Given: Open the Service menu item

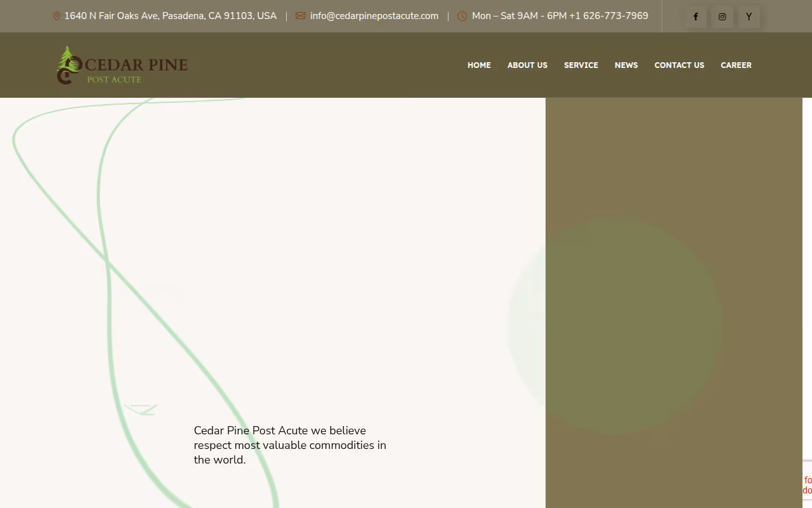Looking at the screenshot, I should click(581, 65).
